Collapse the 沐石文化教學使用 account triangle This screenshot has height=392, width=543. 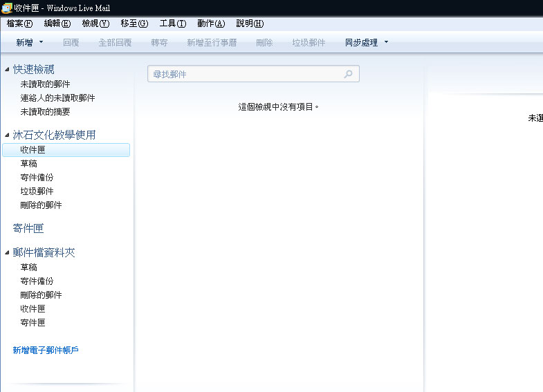click(x=7, y=135)
